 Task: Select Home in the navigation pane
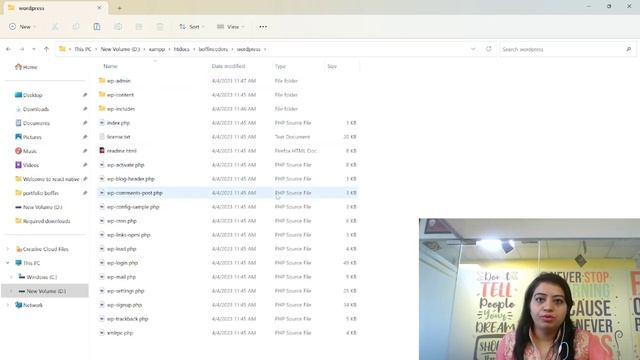(26, 67)
